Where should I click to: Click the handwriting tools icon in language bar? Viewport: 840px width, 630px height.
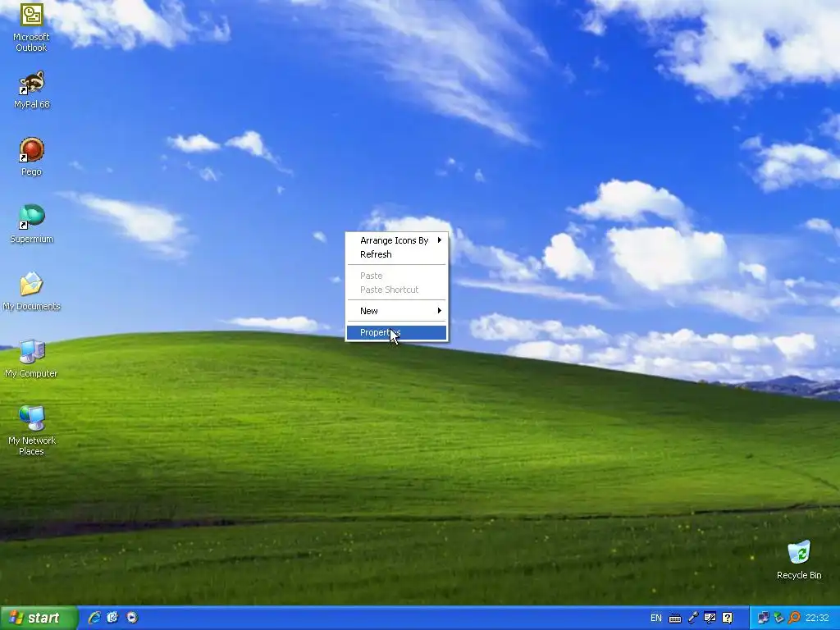[x=710, y=619]
